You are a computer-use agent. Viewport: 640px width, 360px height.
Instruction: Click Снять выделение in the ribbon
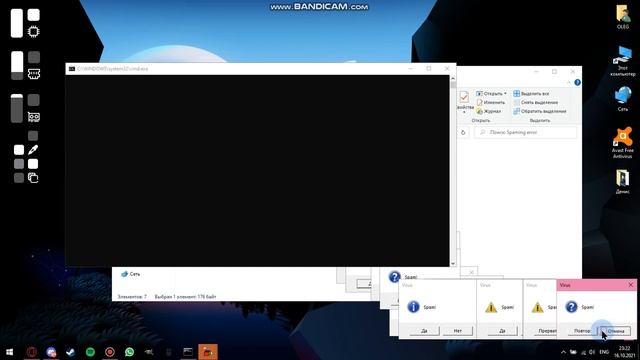coord(536,102)
